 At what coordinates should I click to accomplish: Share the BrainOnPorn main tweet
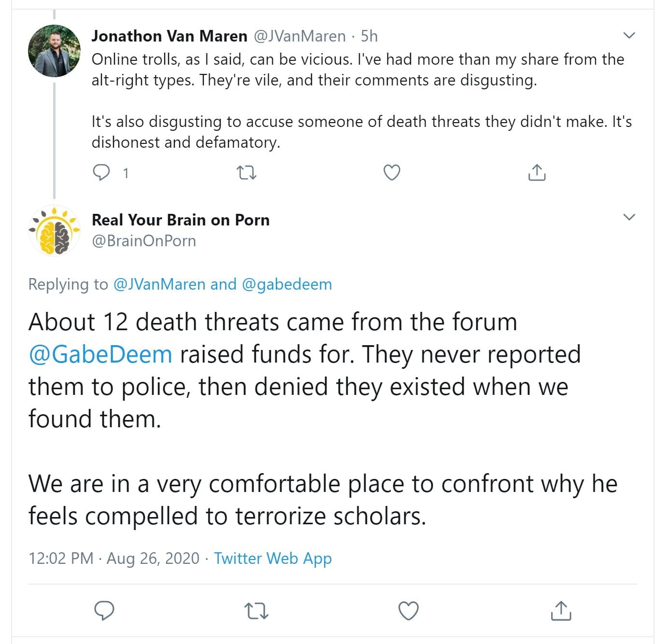click(x=561, y=611)
